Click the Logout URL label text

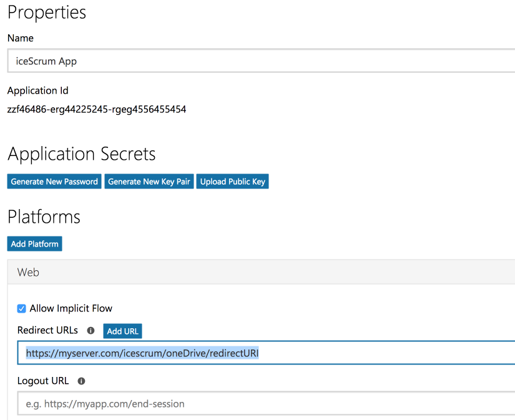point(43,381)
